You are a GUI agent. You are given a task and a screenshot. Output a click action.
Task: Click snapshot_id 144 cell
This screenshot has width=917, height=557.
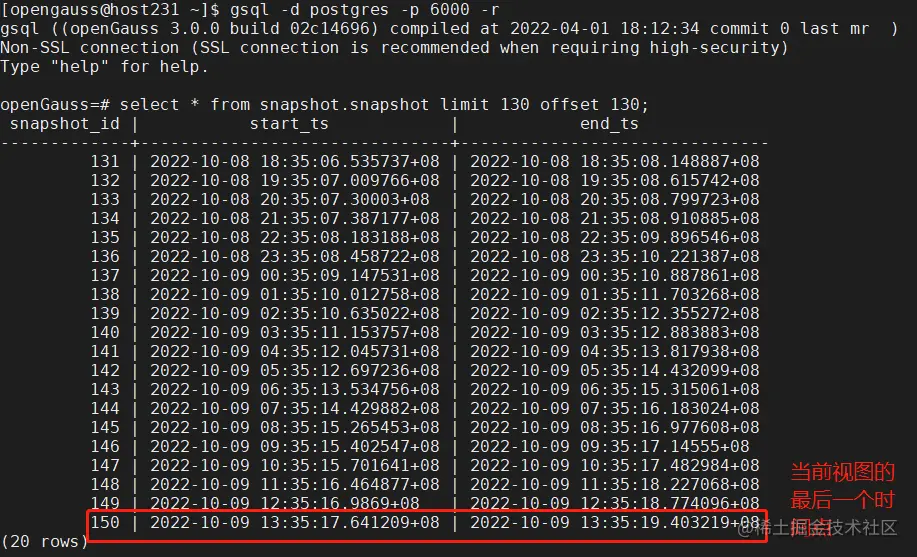(105, 408)
